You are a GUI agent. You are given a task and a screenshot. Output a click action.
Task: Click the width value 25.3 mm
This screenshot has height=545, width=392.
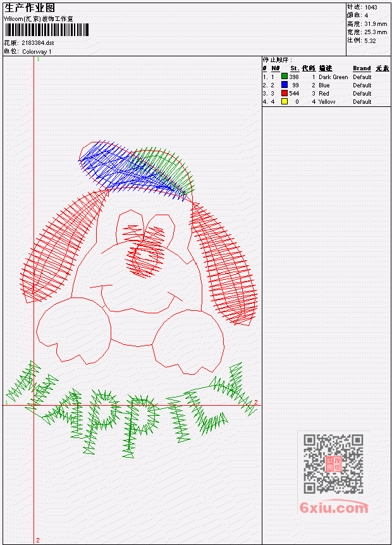coord(376,32)
